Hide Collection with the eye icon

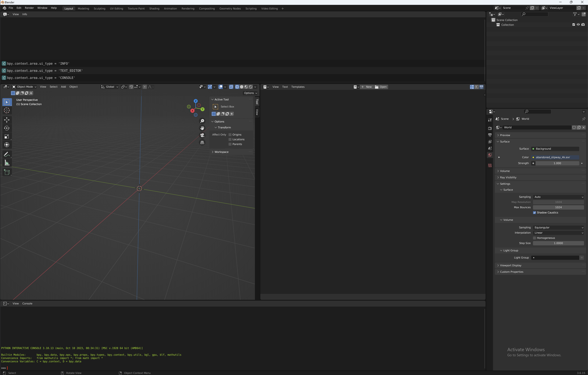click(x=578, y=25)
